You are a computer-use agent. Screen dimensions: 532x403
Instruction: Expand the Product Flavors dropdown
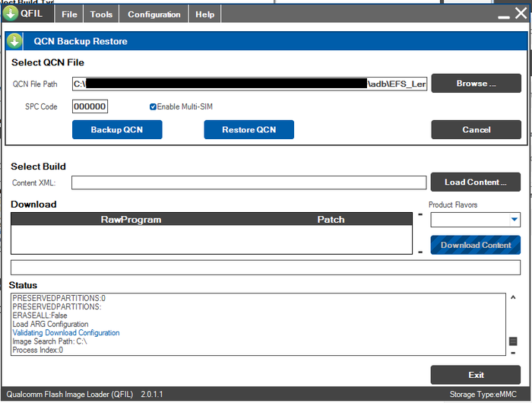(x=514, y=220)
